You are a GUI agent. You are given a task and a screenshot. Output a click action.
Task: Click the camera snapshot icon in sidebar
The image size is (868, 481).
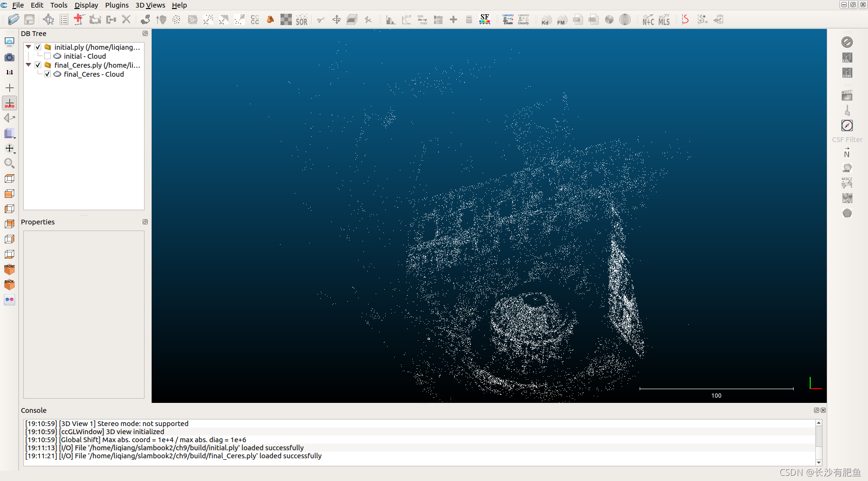[x=9, y=57]
